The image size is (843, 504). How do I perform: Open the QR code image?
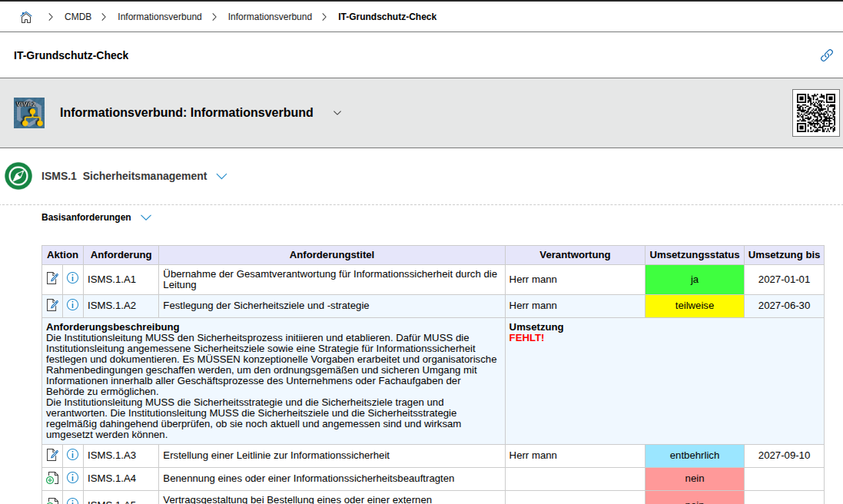815,112
